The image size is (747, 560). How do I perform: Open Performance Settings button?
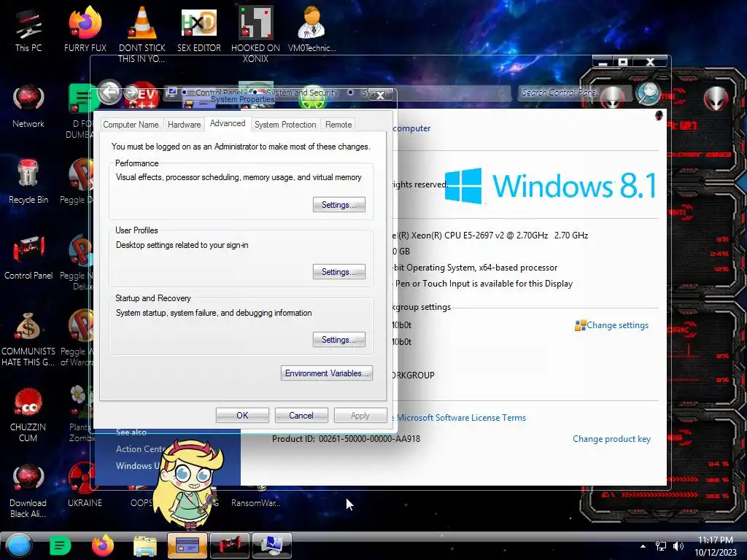[338, 205]
